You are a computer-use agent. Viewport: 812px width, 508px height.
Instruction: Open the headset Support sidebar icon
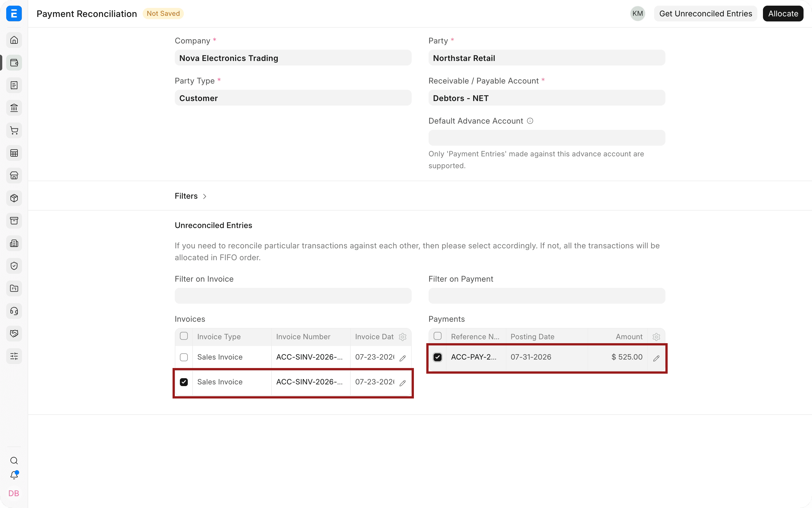point(14,311)
